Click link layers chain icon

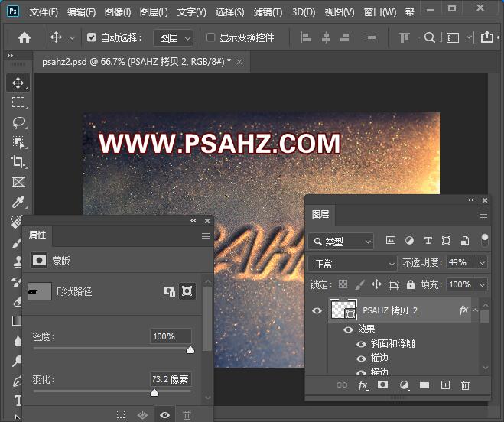tap(342, 385)
